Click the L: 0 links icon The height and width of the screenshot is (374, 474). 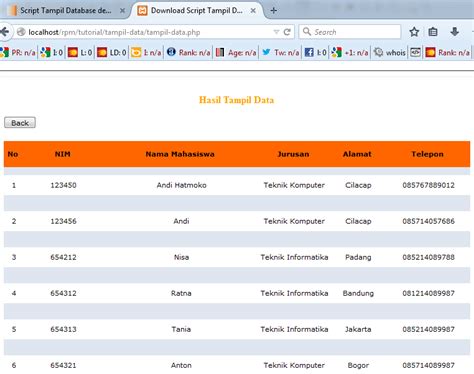(x=73, y=52)
